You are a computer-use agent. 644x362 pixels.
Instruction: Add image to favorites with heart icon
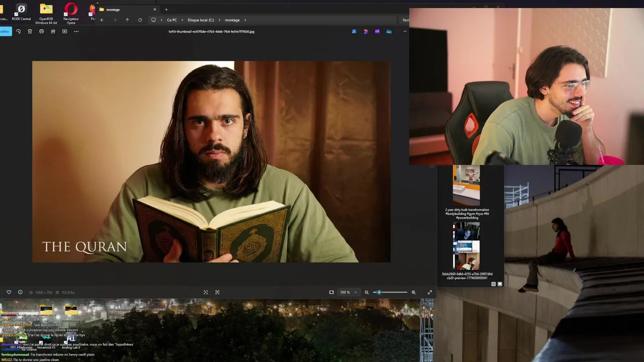tap(9, 292)
